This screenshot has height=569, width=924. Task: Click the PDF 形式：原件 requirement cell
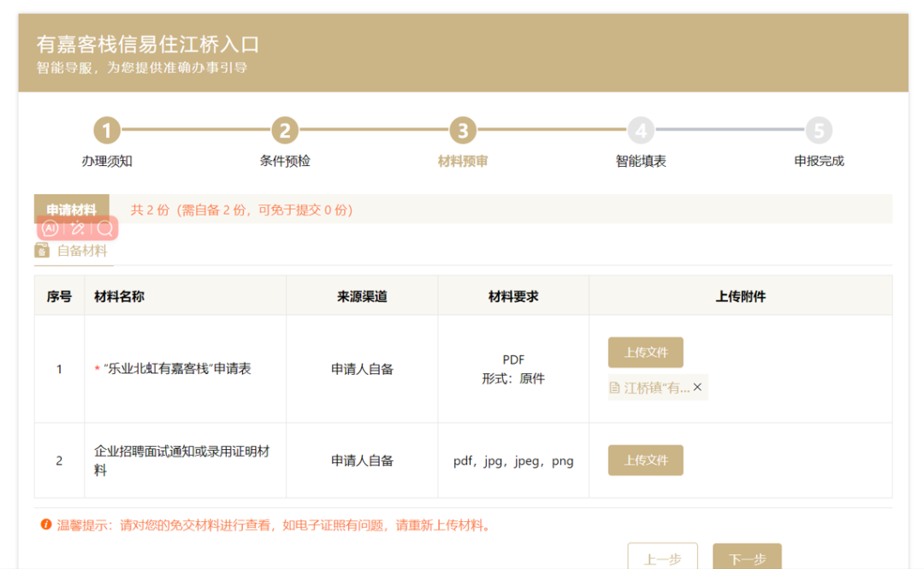coord(513,369)
